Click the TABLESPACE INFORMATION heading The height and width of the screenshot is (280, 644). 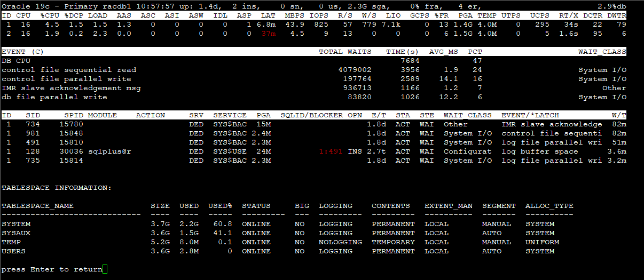[x=57, y=188]
